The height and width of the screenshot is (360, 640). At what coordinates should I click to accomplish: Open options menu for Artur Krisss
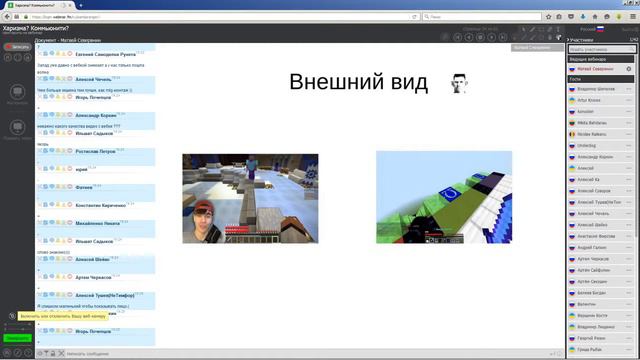(629, 100)
